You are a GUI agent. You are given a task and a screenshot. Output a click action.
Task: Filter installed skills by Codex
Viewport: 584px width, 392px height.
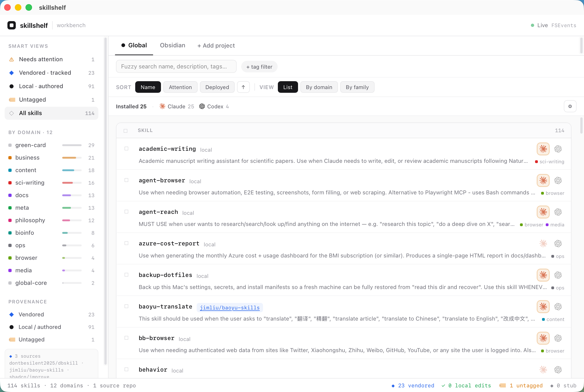(x=214, y=106)
